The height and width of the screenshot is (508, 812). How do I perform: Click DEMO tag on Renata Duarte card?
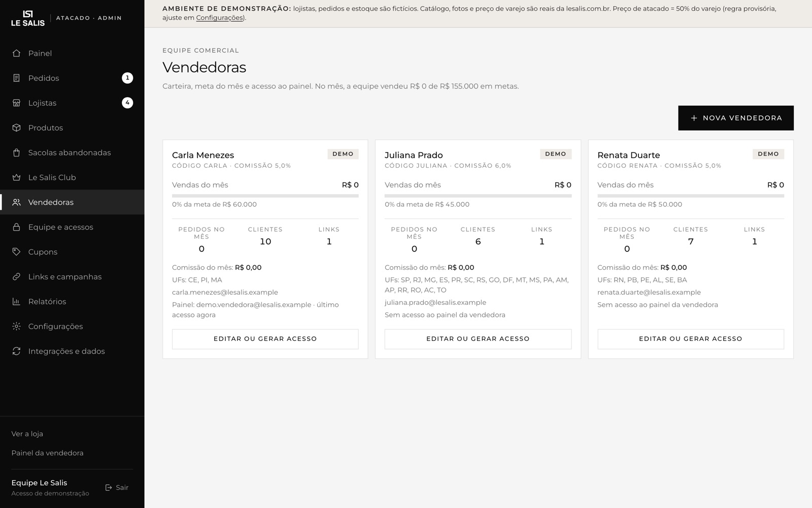[768, 154]
